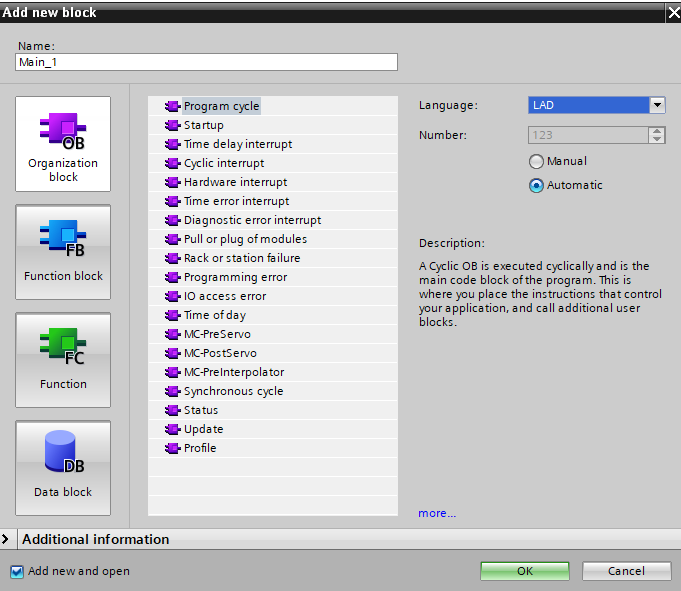681x591 pixels.
Task: Toggle the Add new and open checkbox
Action: click(x=16, y=571)
